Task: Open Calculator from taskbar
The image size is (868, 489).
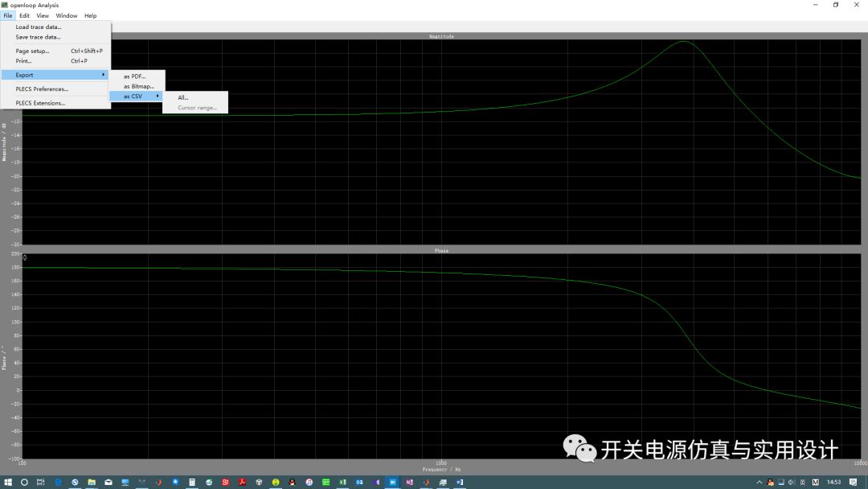Action: (192, 483)
